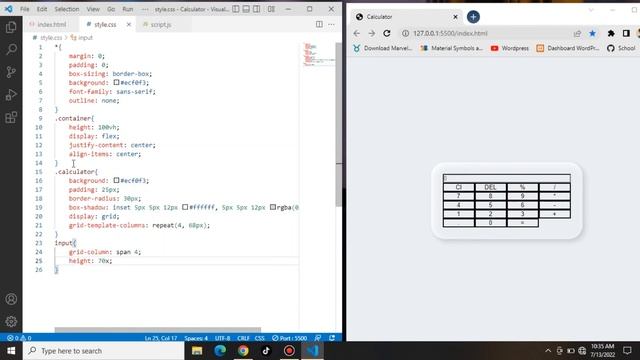Image resolution: width=640 pixels, height=360 pixels.
Task: Click the editor horizontal scrollbar
Action: coord(158,329)
